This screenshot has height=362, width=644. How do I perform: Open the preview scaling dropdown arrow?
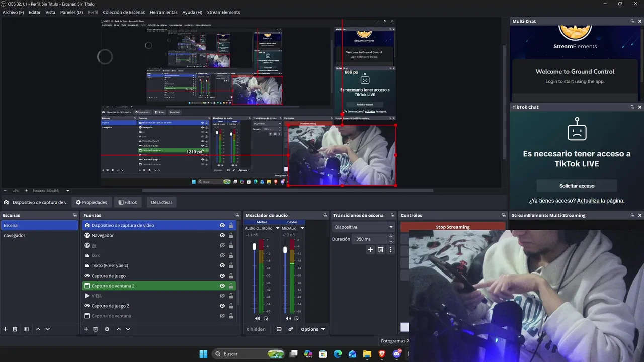68,191
